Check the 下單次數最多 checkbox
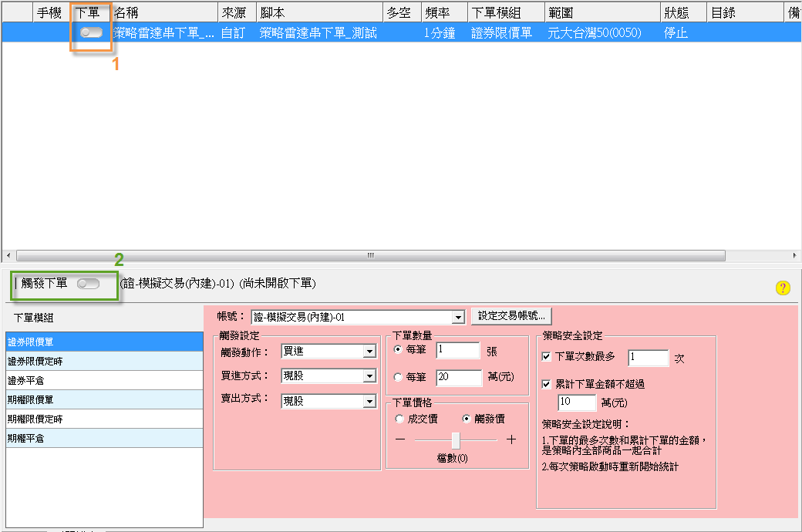 (547, 358)
